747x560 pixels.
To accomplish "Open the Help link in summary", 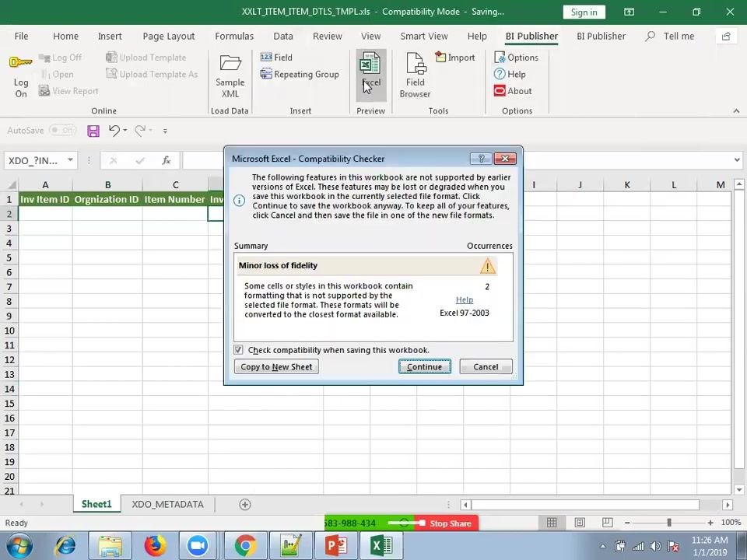I will (465, 299).
